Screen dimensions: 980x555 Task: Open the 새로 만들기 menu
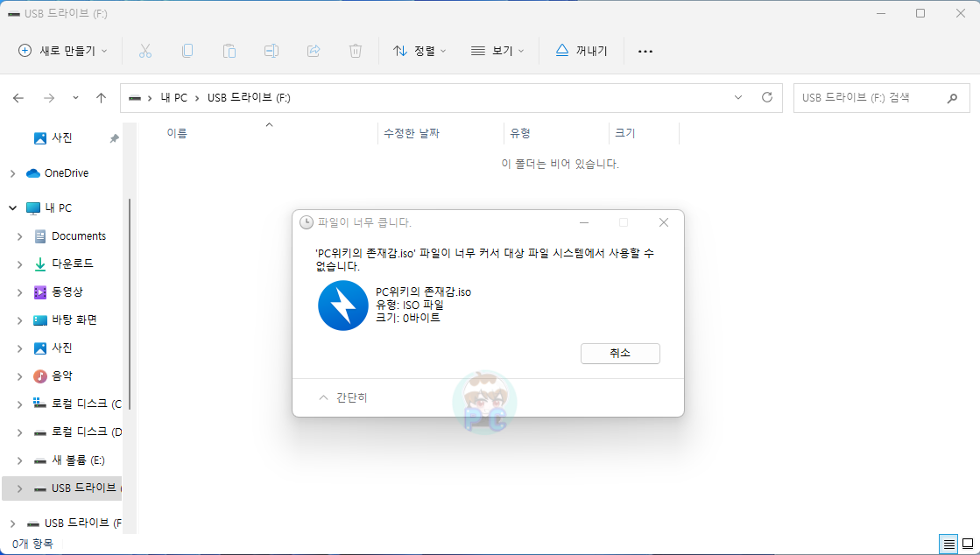pos(62,52)
